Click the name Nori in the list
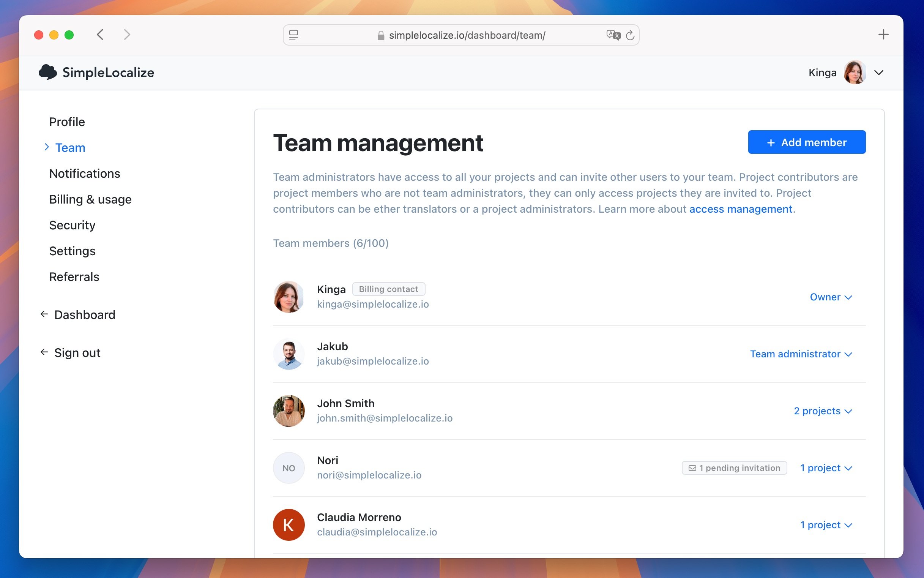 point(328,460)
